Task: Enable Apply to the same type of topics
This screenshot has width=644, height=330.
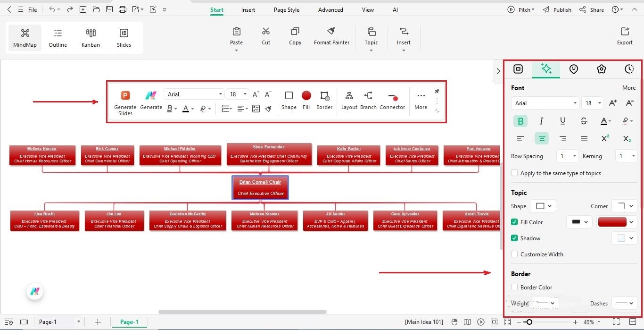Action: point(514,173)
